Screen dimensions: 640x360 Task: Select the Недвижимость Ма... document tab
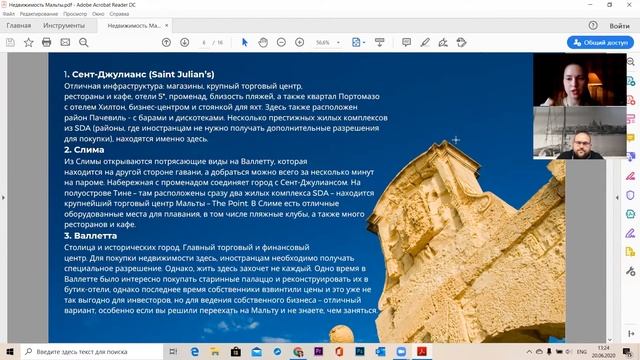[134, 26]
